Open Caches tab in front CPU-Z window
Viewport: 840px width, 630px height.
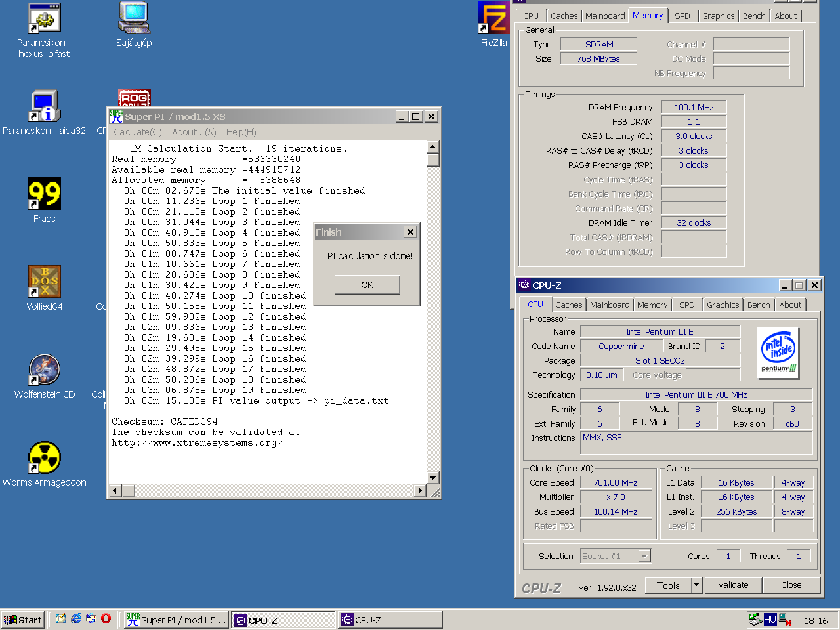point(568,304)
